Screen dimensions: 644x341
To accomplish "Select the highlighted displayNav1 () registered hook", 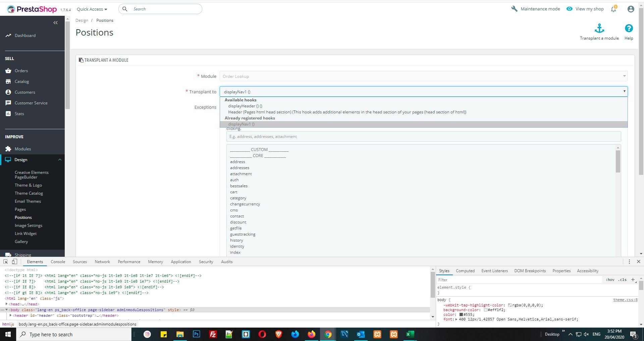I will click(x=424, y=124).
